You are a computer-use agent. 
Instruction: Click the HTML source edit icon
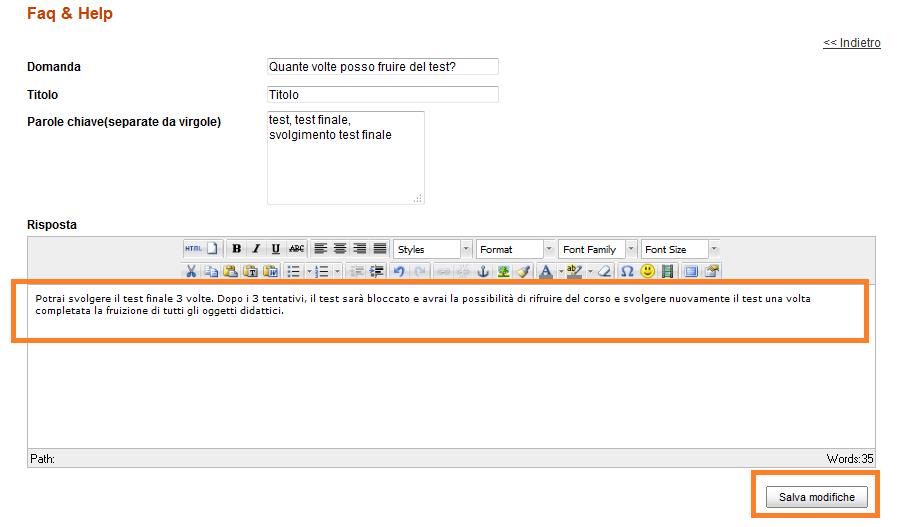(x=193, y=249)
